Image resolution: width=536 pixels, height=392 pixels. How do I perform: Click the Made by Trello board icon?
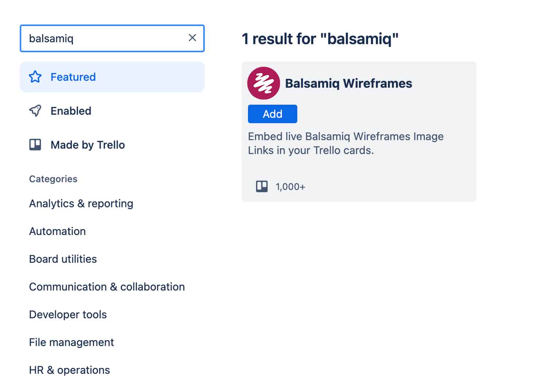click(x=35, y=145)
